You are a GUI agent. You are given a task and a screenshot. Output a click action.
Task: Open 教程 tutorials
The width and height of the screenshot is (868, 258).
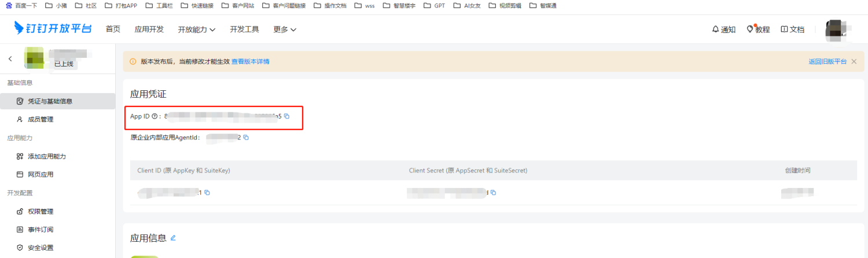[758, 30]
